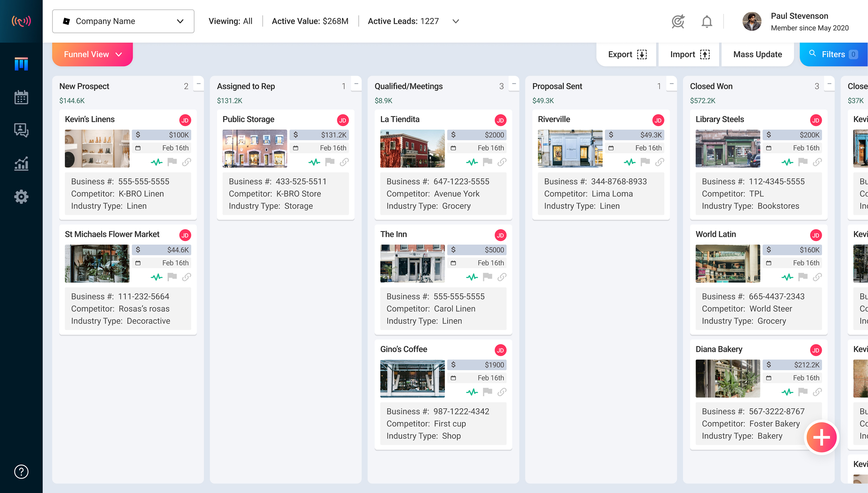Click the Public Storage storefront photo
This screenshot has height=493, width=868.
pyautogui.click(x=254, y=148)
